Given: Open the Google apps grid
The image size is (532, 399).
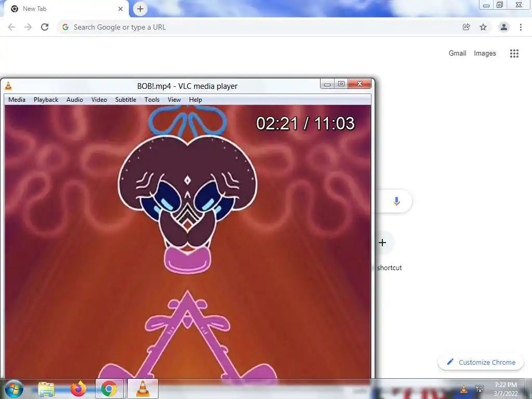Looking at the screenshot, I should coord(514,54).
